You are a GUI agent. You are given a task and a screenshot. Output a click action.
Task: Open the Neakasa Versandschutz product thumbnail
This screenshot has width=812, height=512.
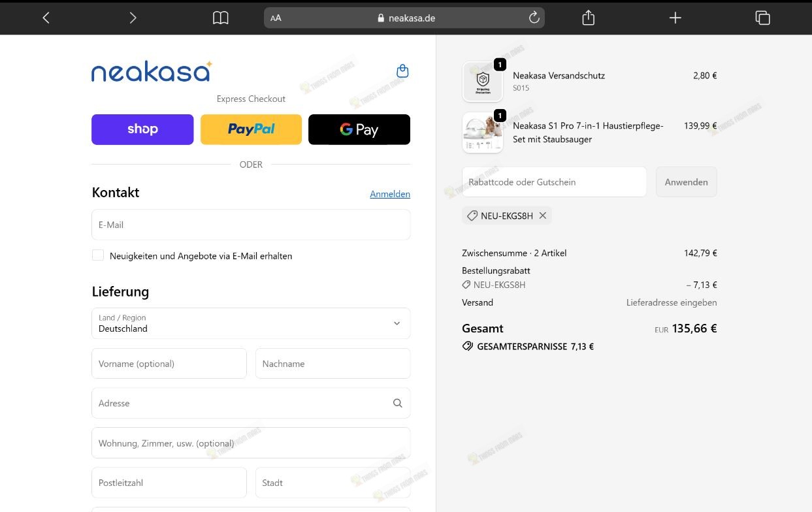483,82
